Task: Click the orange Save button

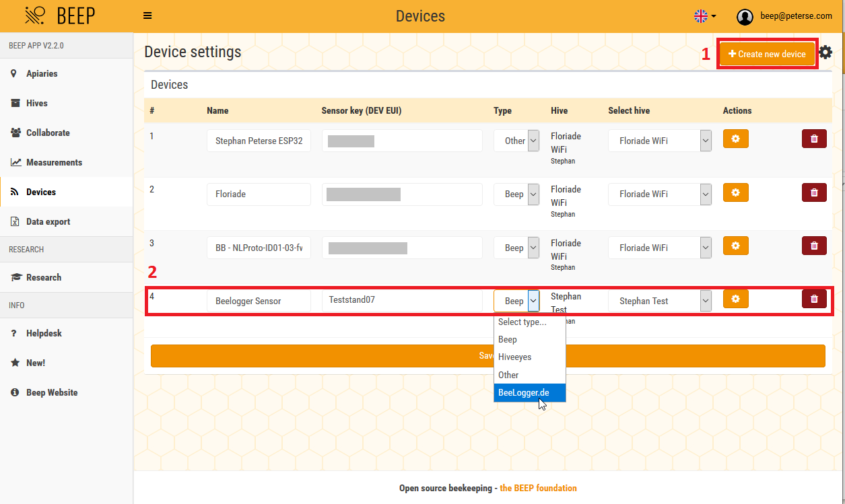Action: point(487,356)
